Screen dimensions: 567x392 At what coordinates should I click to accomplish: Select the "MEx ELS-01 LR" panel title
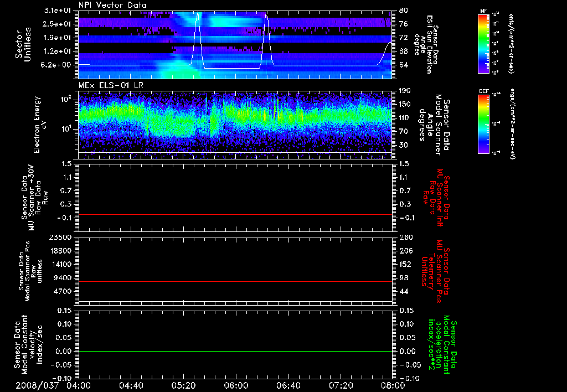tap(110, 85)
